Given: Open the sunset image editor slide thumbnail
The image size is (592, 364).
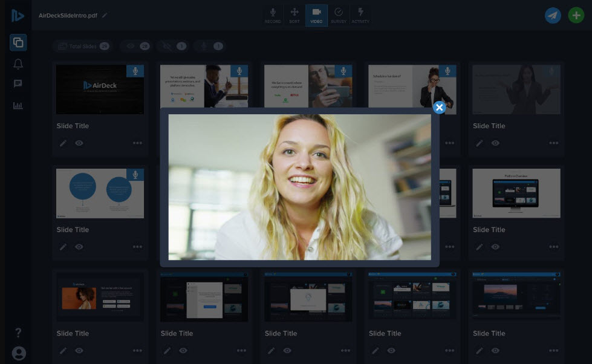Looking at the screenshot, I should point(516,297).
